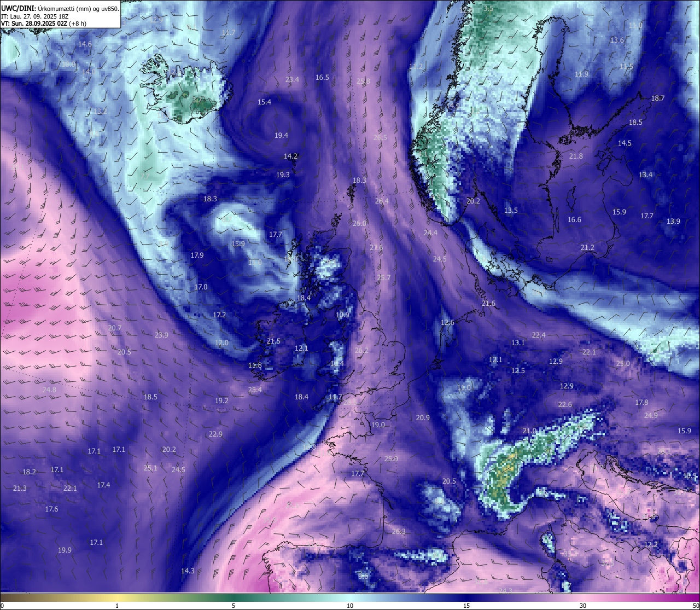
Task: Click the map value 11.9
Action: click(581, 74)
